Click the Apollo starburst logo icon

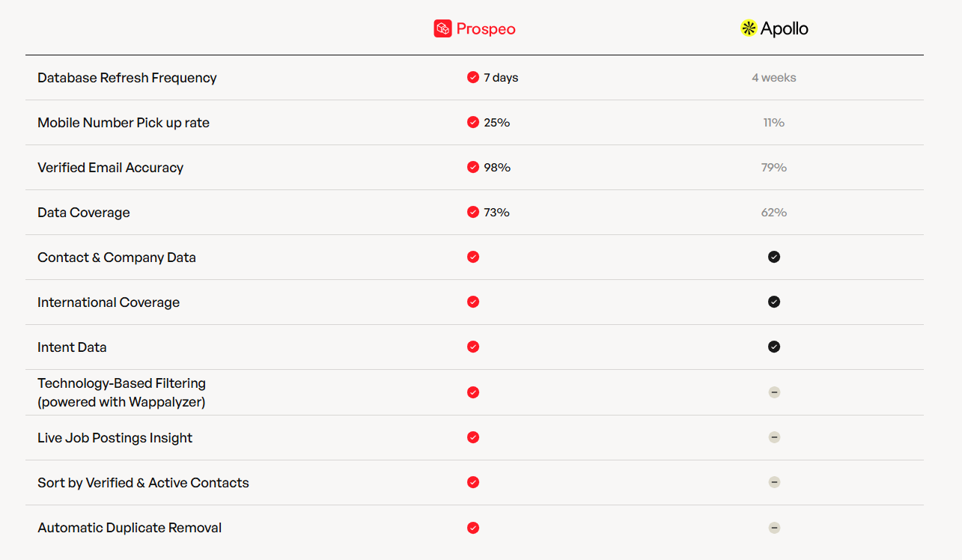(x=749, y=28)
